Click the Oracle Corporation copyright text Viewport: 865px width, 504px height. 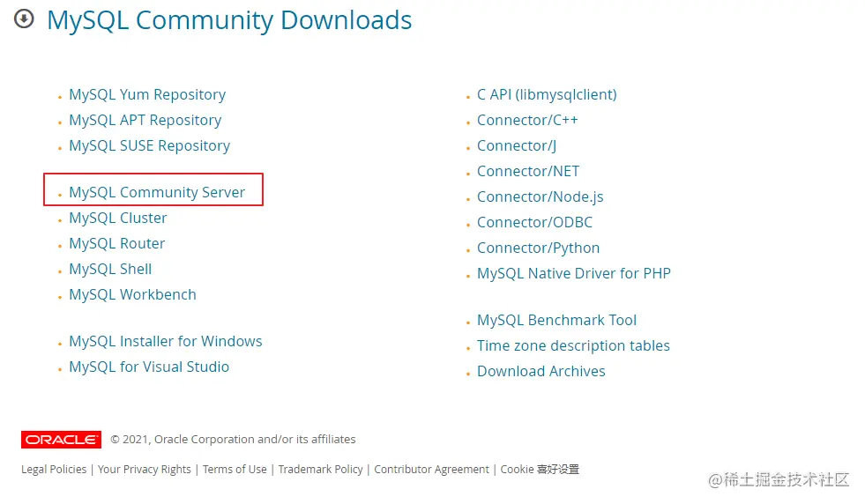click(x=233, y=440)
